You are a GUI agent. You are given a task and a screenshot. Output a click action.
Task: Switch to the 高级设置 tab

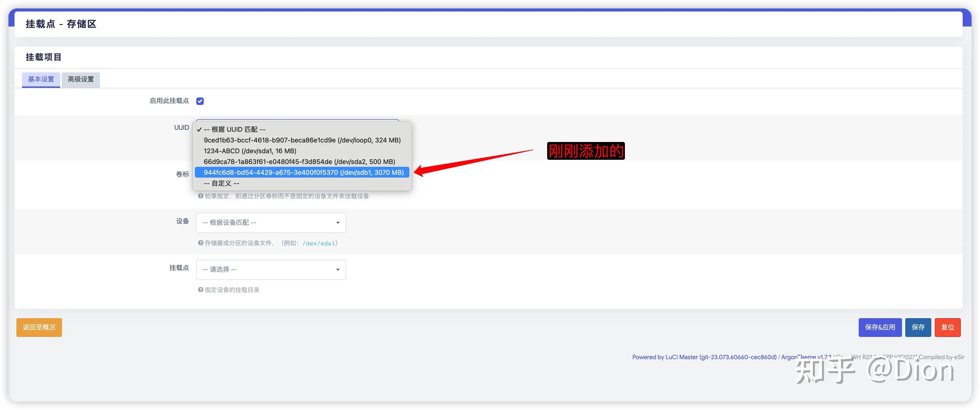81,79
